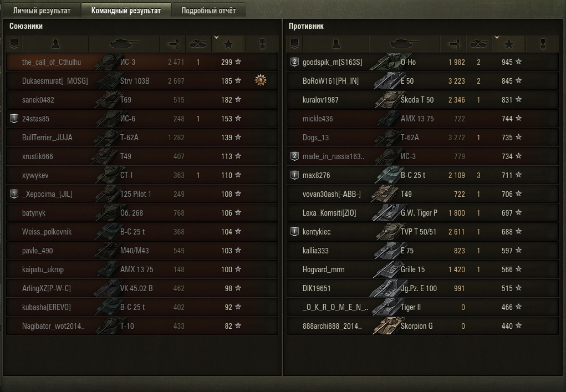Open the Личный результат tab
The width and height of the screenshot is (566, 392).
(x=42, y=11)
